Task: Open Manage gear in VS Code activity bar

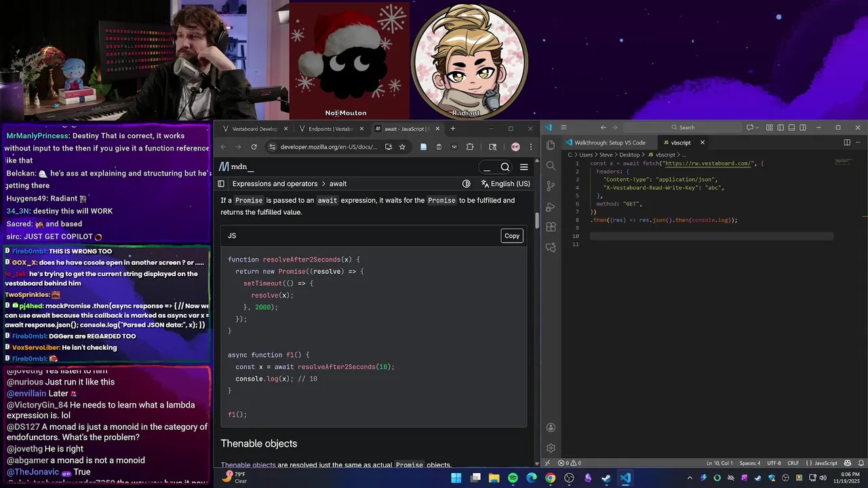Action: (x=551, y=448)
